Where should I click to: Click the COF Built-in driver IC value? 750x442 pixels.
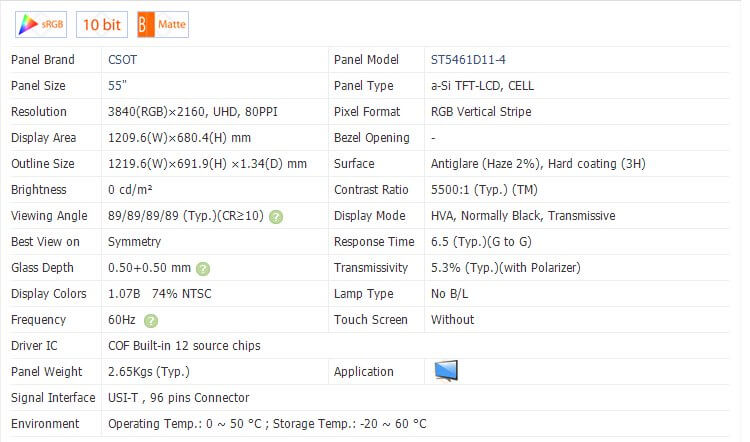click(x=184, y=346)
